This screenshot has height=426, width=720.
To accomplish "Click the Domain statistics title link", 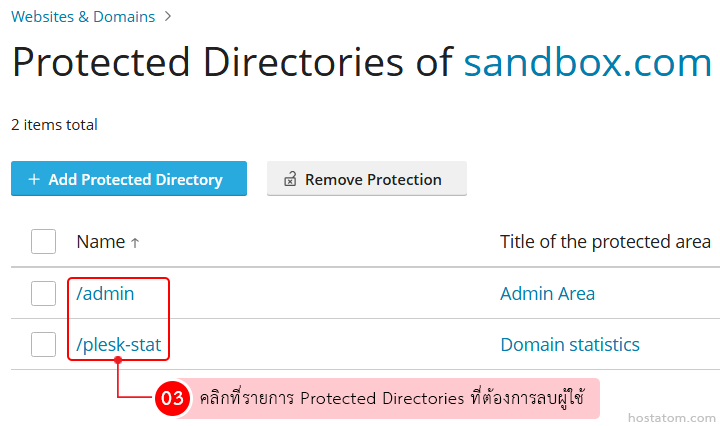I will pos(569,345).
